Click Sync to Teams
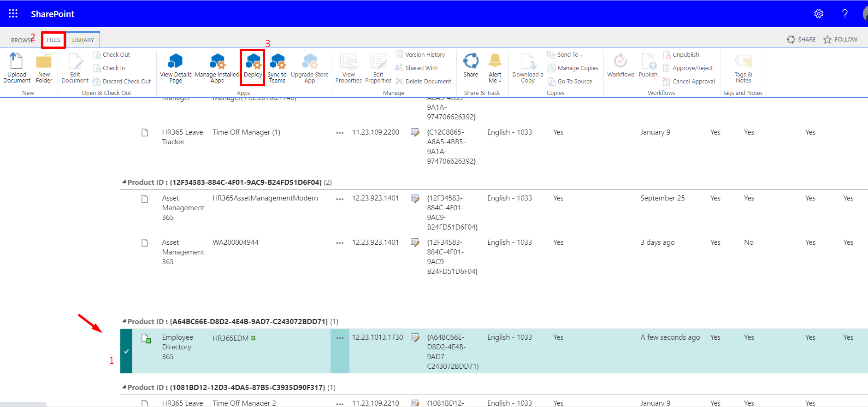Screen dimensions: 868x407 [277, 68]
